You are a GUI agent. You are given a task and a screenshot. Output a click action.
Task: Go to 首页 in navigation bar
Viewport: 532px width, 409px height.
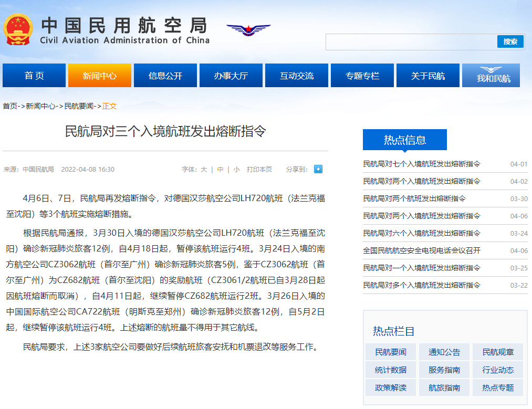pyautogui.click(x=34, y=76)
